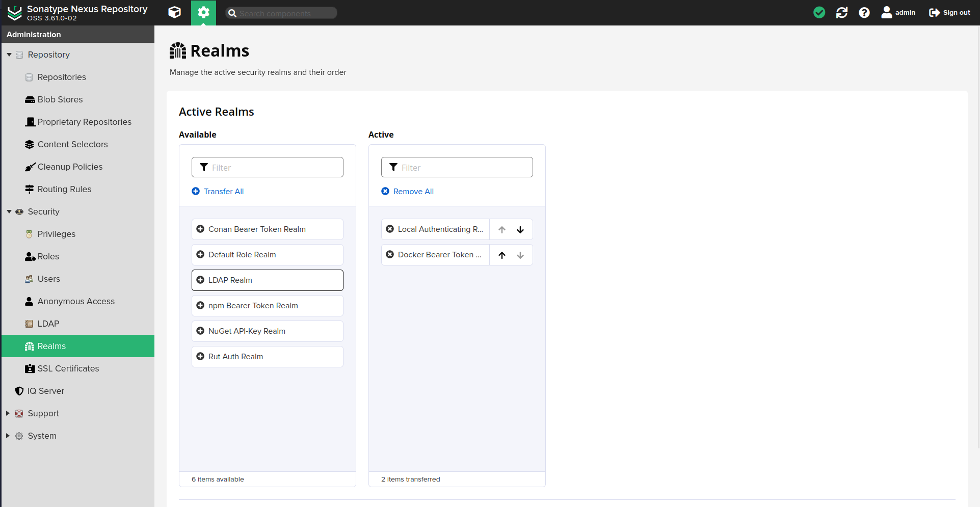980x507 pixels.
Task: Click the Administration gear icon
Action: tap(203, 12)
